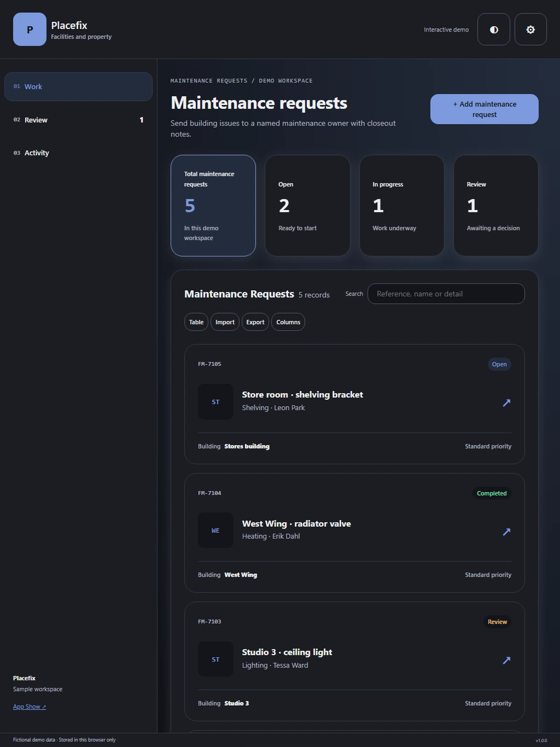560x747 pixels.
Task: Open Store room · shelving bracket title
Action: click(x=302, y=395)
